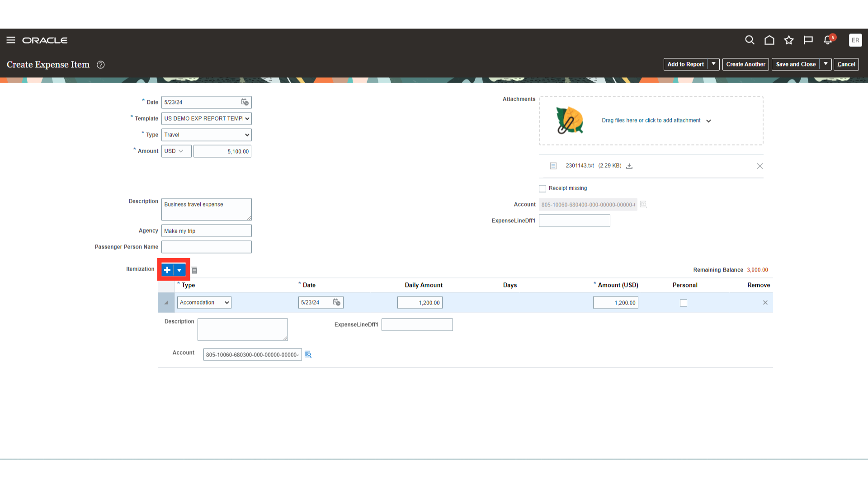Click Drag files here or click link
The image size is (868, 488).
click(651, 120)
